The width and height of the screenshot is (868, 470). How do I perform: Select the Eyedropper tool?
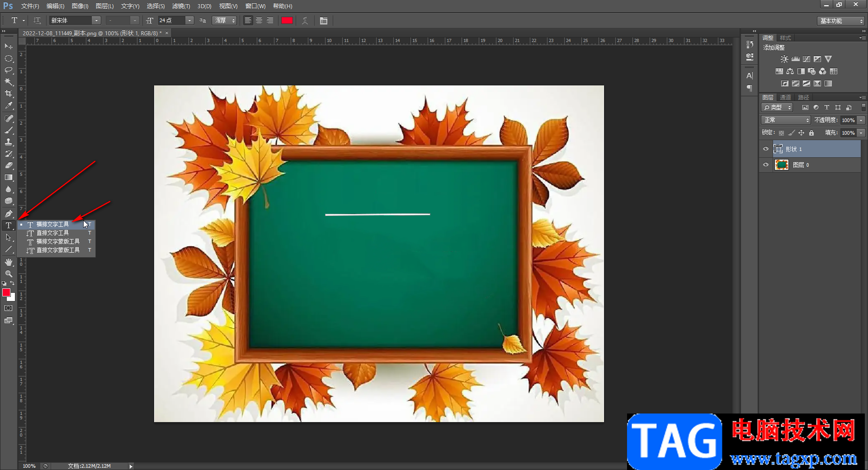point(9,106)
